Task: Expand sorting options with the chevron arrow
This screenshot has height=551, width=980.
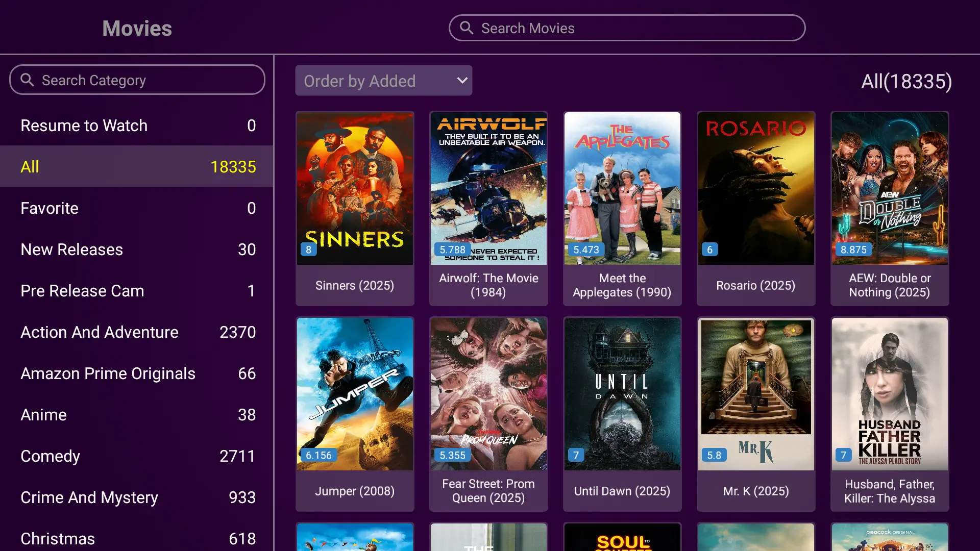Action: (462, 81)
